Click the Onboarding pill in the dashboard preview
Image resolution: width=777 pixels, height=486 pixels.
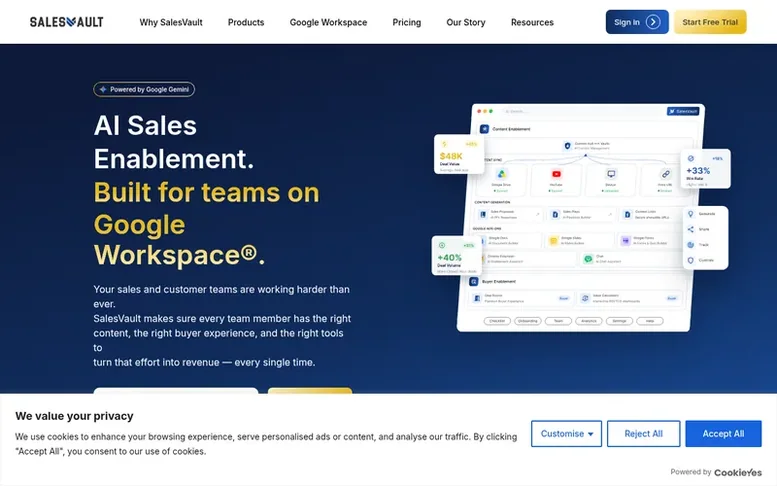tap(528, 321)
